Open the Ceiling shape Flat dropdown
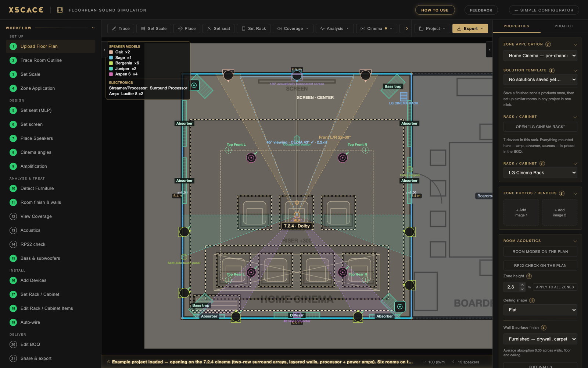 point(540,310)
